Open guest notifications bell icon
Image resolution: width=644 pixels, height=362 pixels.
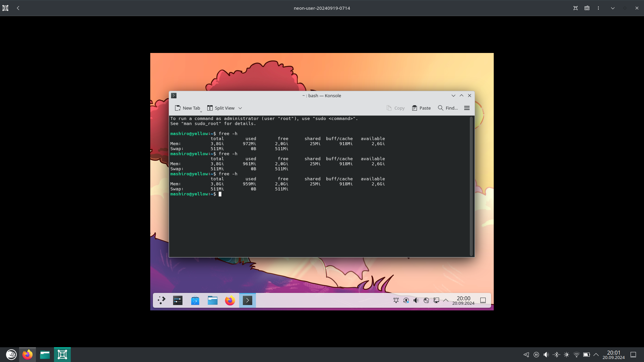pos(396,300)
